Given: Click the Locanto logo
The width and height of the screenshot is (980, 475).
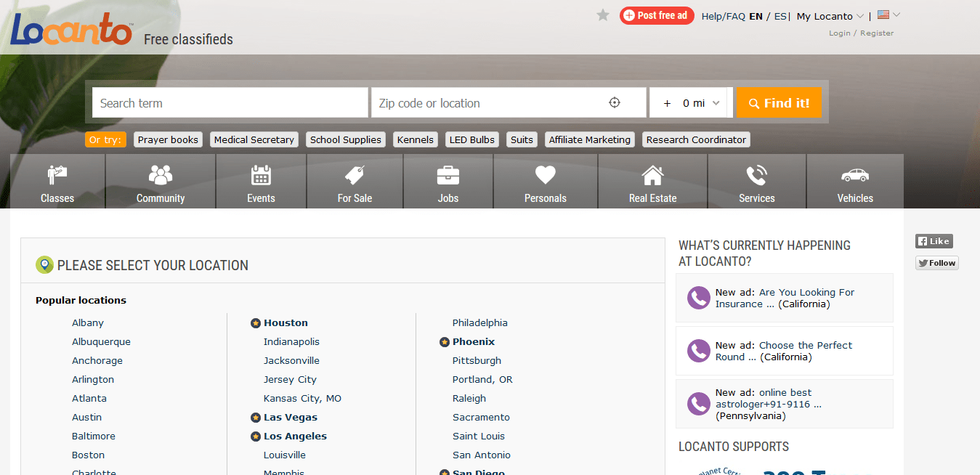Looking at the screenshot, I should (72, 30).
